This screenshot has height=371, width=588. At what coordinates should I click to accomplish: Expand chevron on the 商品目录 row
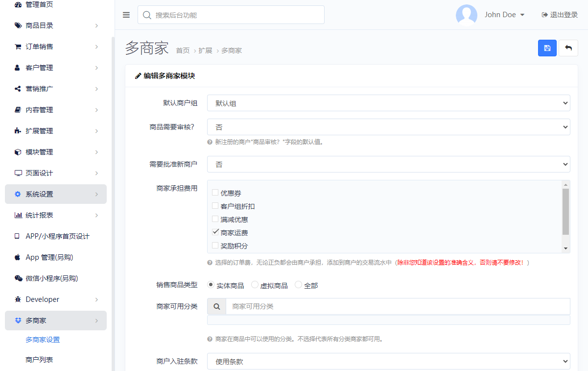(96, 25)
